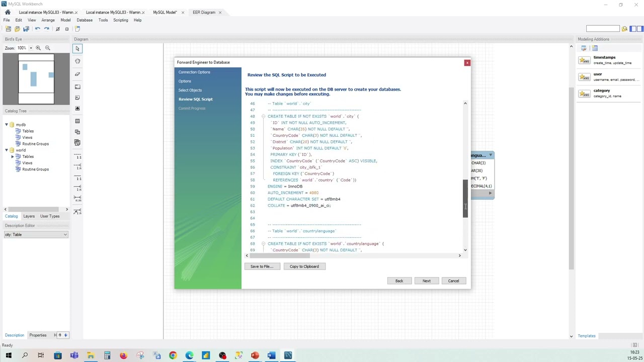This screenshot has width=644, height=362.
Task: Go to Select Objects wizard step
Action: (x=190, y=90)
